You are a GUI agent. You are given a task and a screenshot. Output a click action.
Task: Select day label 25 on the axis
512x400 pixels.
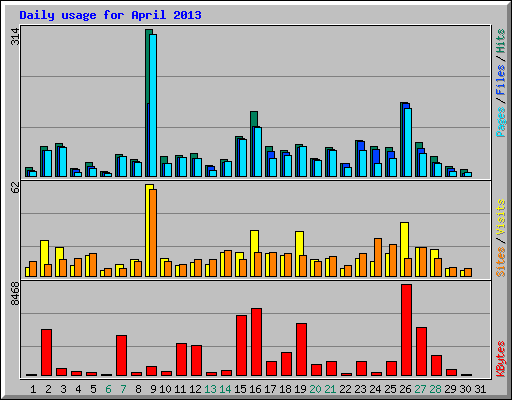coord(390,389)
